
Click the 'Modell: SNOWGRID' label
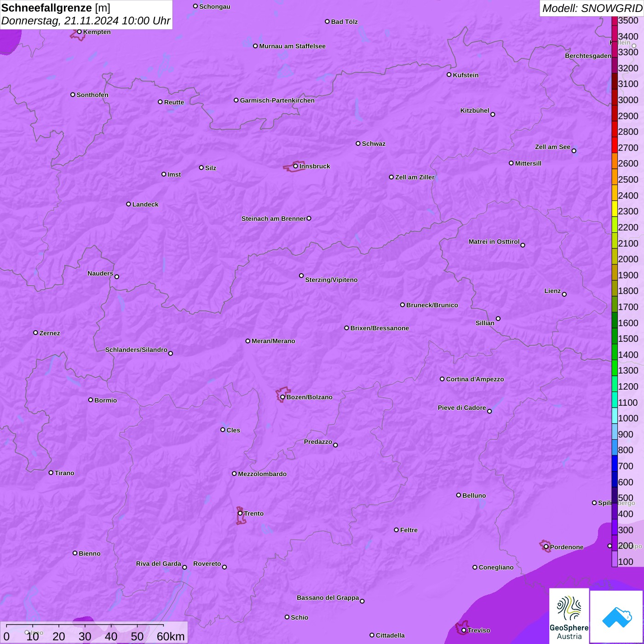[x=592, y=8]
